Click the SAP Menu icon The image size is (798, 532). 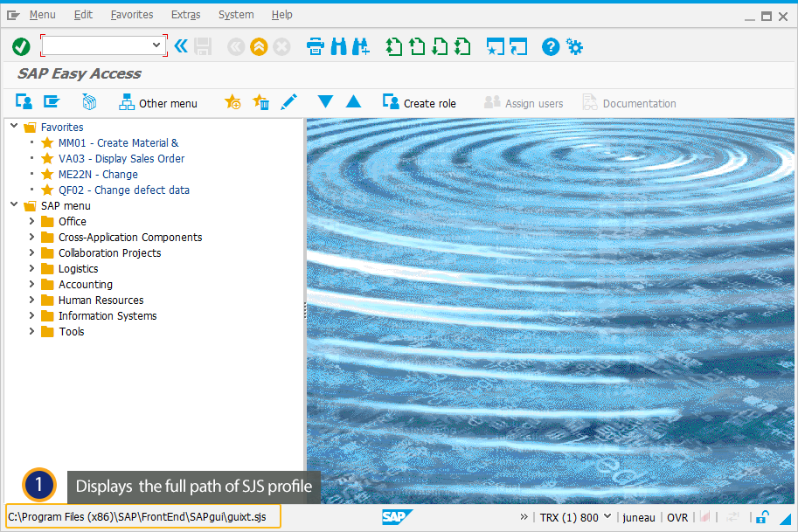tap(52, 101)
